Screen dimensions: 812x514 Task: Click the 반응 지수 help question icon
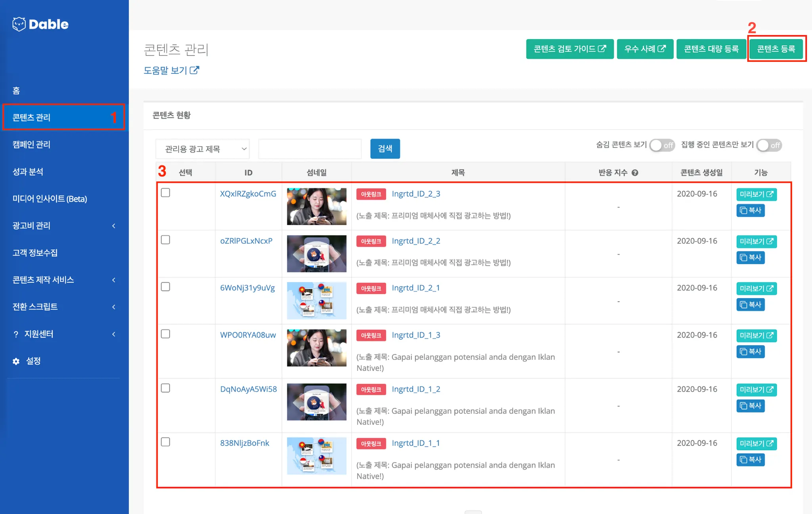635,173
